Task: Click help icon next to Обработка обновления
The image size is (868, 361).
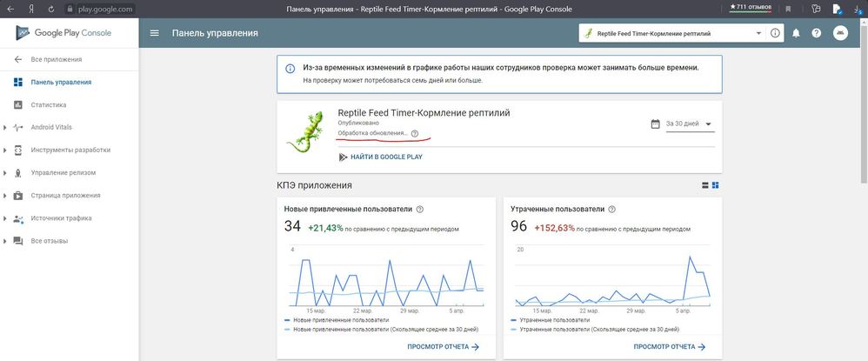Action: (414, 134)
